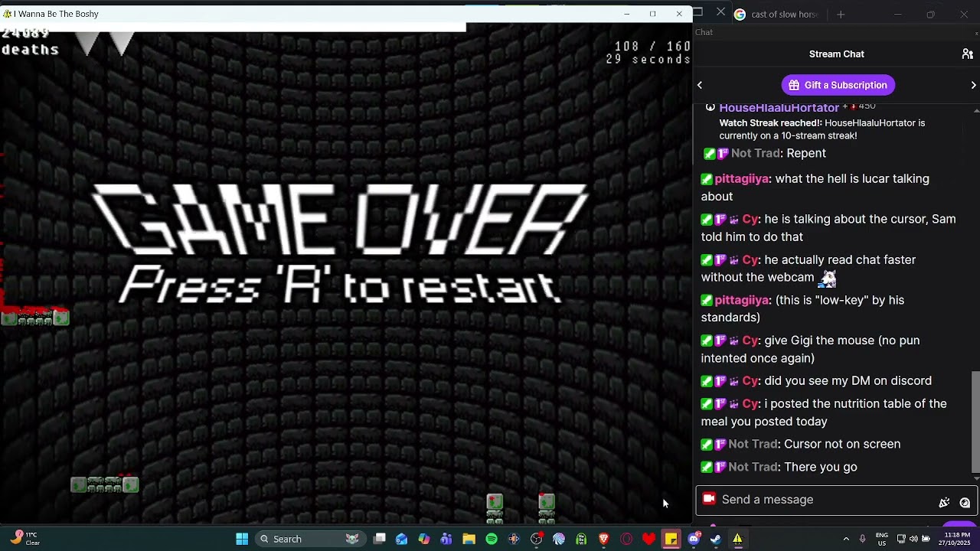980x551 pixels.
Task: Open Opera browser from taskbar
Action: (626, 539)
